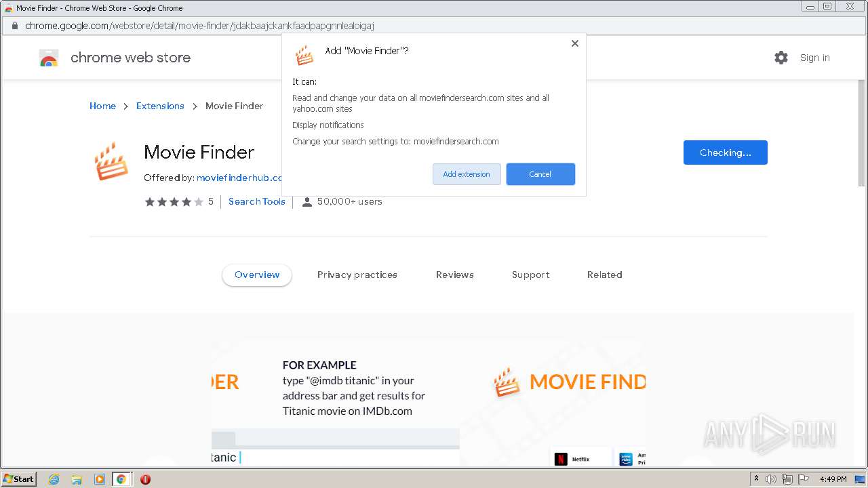
Task: Open the Extensions breadcrumb link
Action: (160, 106)
